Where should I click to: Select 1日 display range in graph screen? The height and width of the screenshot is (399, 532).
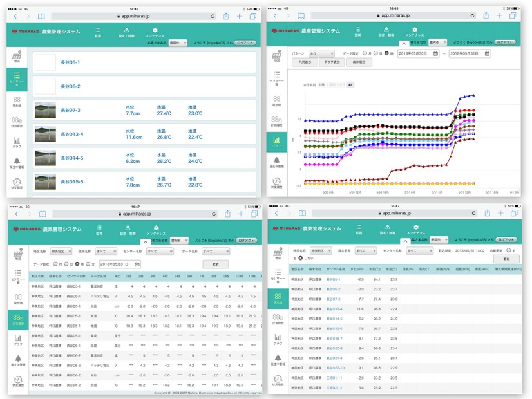[321, 85]
